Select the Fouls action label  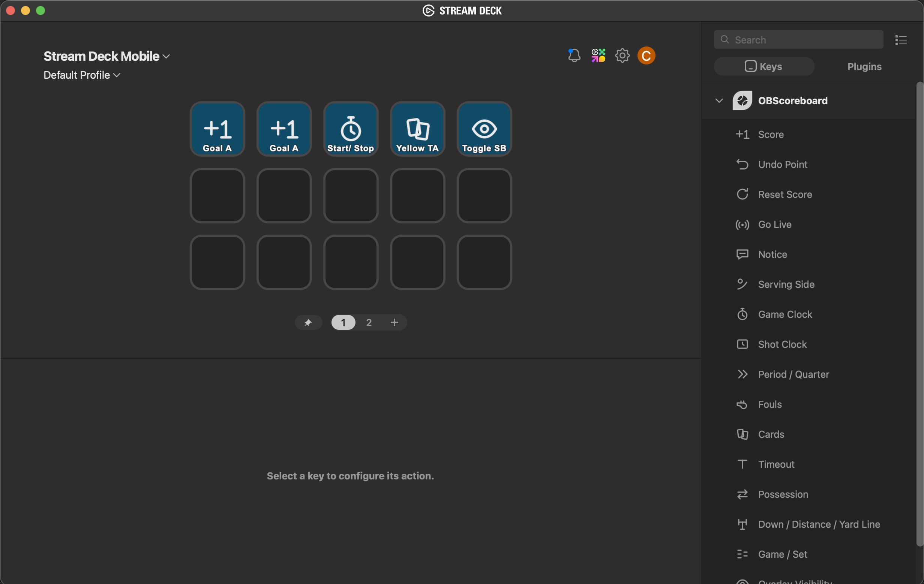click(x=770, y=404)
